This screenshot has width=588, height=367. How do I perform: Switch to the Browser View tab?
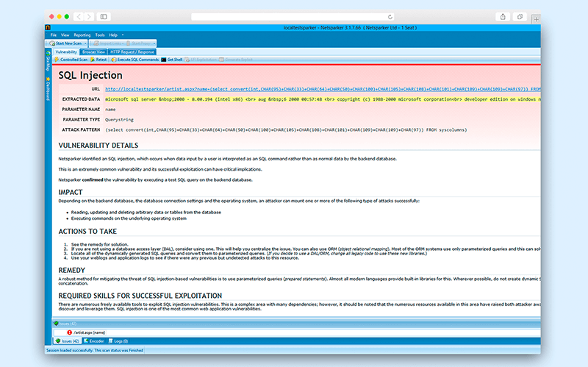click(94, 51)
